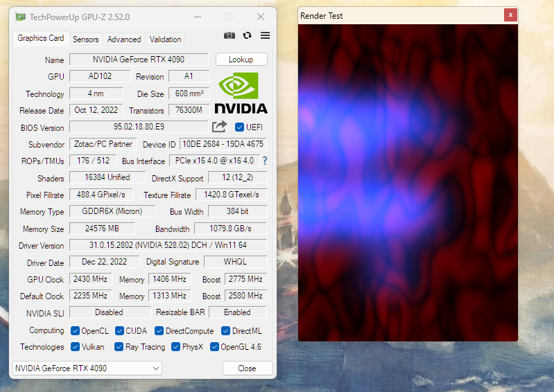Open the Advanced tab
This screenshot has height=392, width=554.
[x=124, y=39]
